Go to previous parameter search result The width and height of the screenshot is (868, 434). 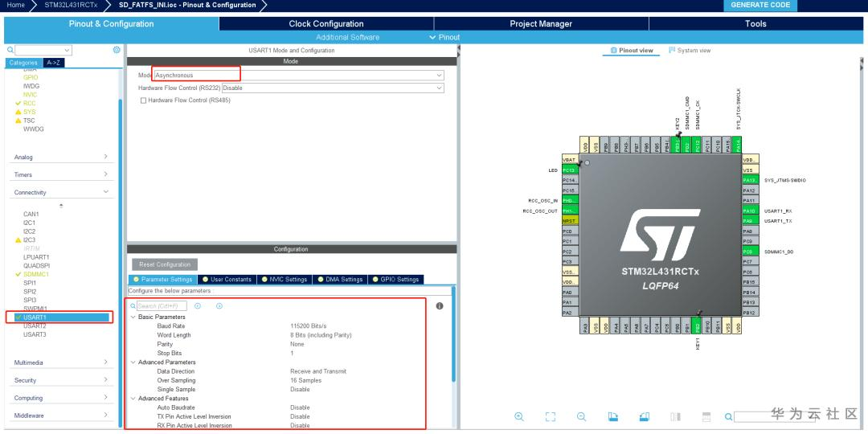pyautogui.click(x=198, y=305)
